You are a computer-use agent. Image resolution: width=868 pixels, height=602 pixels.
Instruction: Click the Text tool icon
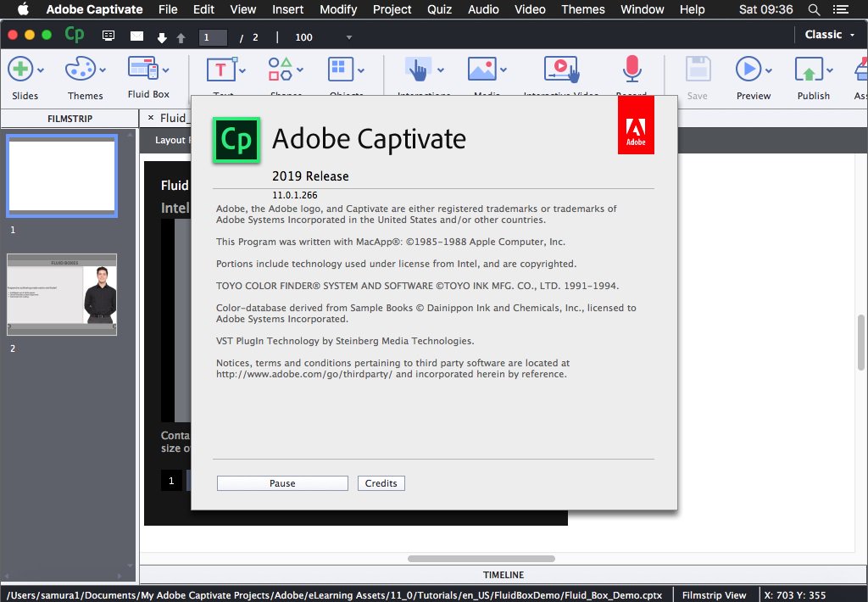tap(221, 70)
